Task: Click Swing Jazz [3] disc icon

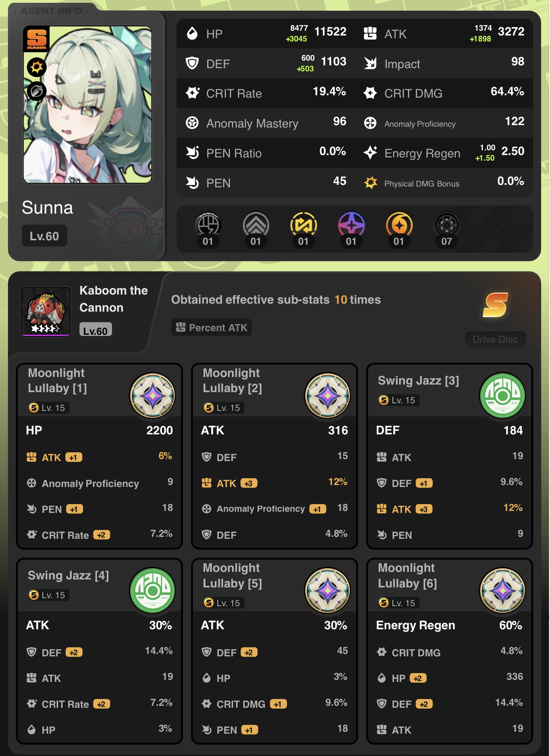Action: [503, 395]
